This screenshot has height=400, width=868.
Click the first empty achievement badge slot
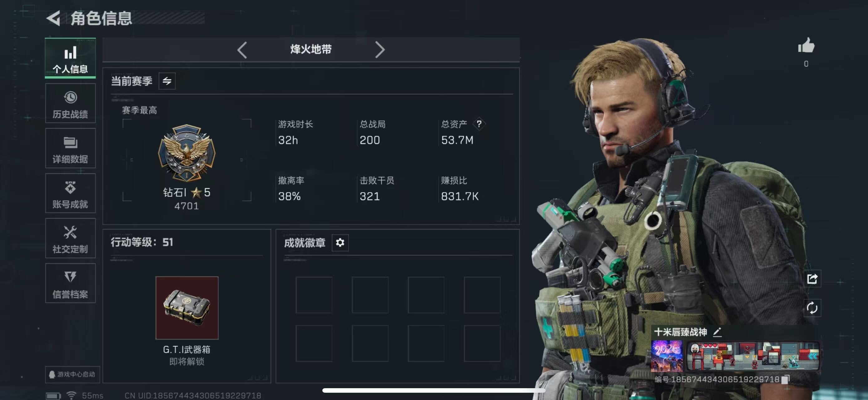(314, 295)
